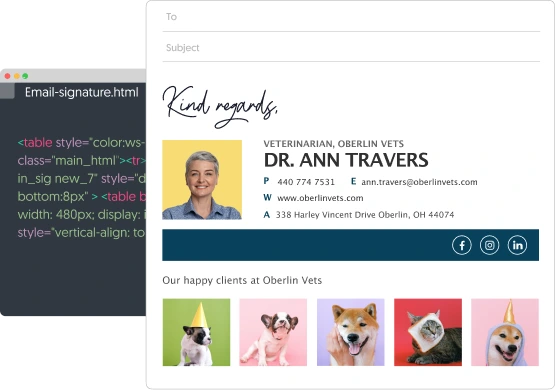Open the cat with bread slice photo

(428, 332)
